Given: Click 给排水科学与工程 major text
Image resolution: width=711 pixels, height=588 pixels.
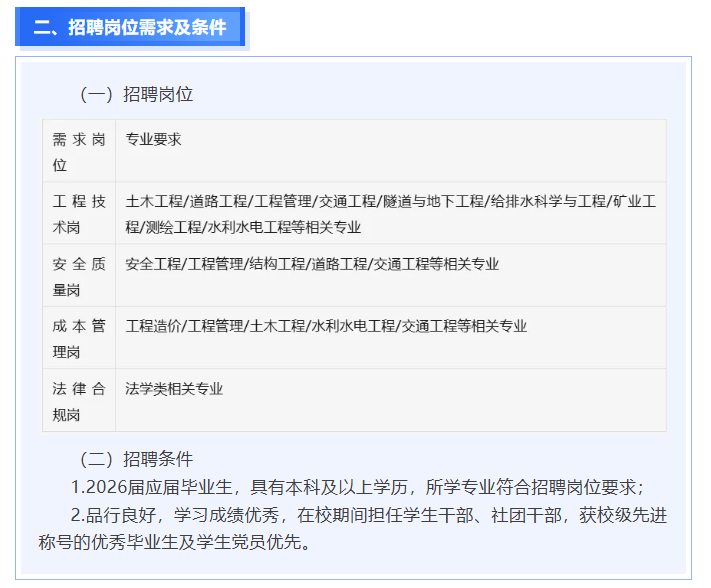Looking at the screenshot, I should pyautogui.click(x=549, y=202).
